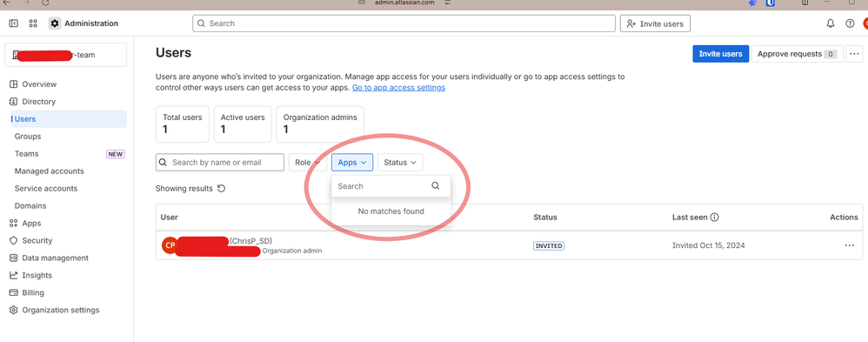Open row actions ellipsis for ChrisP_SD
The image size is (868, 342).
point(849,245)
